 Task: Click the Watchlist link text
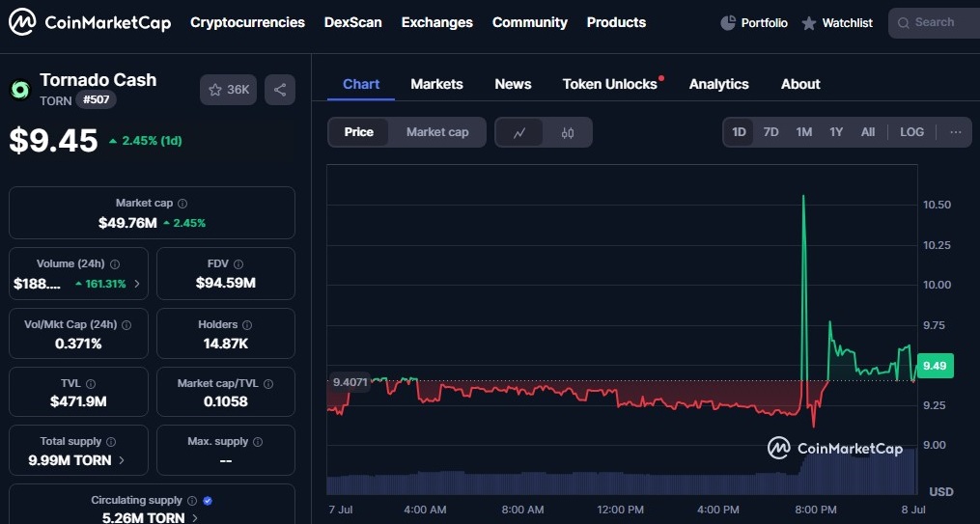coord(848,23)
